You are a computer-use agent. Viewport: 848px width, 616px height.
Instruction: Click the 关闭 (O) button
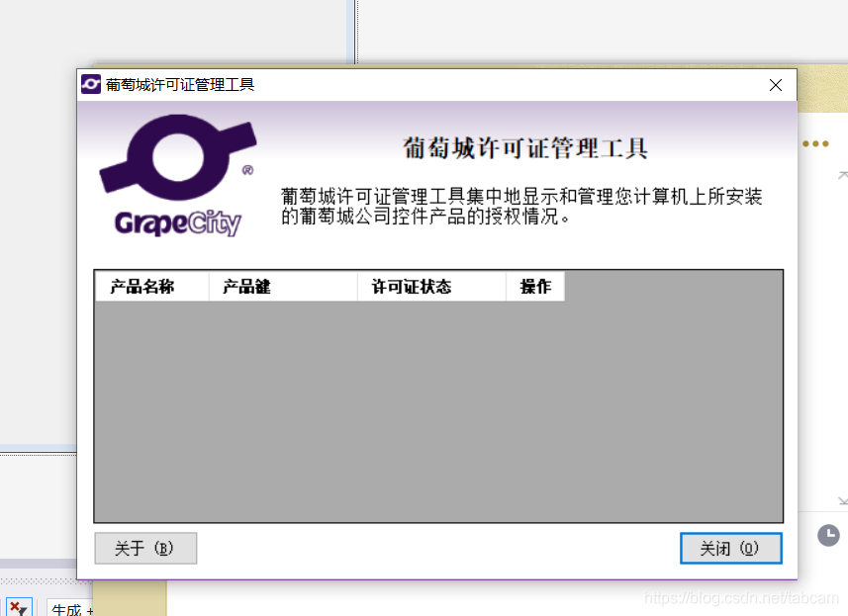tap(730, 549)
